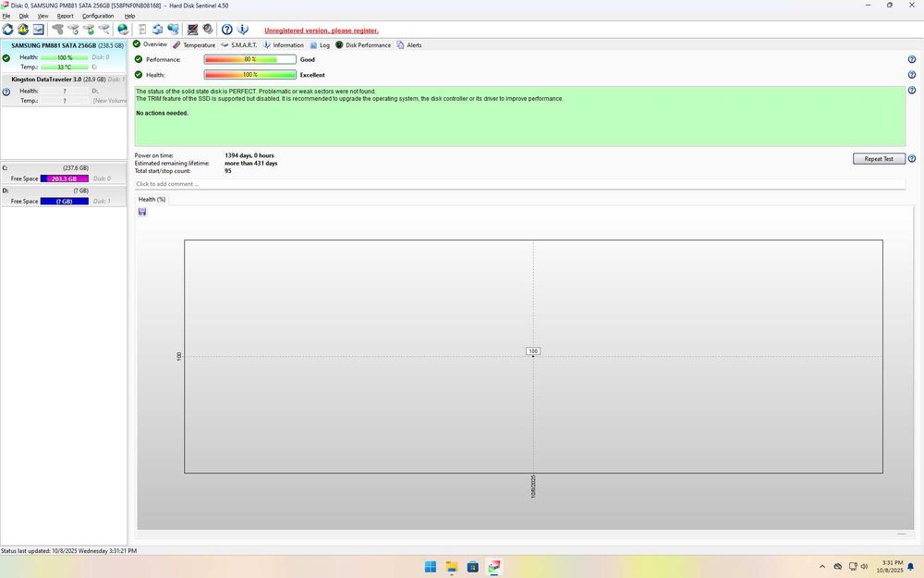This screenshot has width=924, height=578.
Task: Switch to the Overview tab
Action: pyautogui.click(x=151, y=44)
